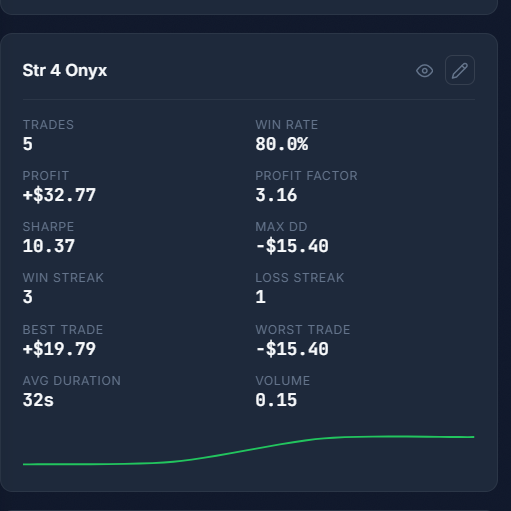Select the Str 4 Onyx strategy title

click(x=65, y=71)
